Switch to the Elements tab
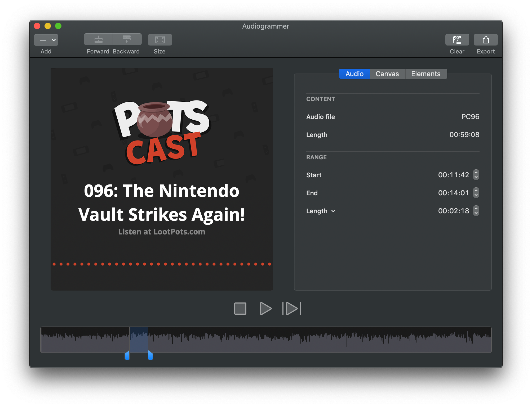This screenshot has width=532, height=407. (426, 74)
